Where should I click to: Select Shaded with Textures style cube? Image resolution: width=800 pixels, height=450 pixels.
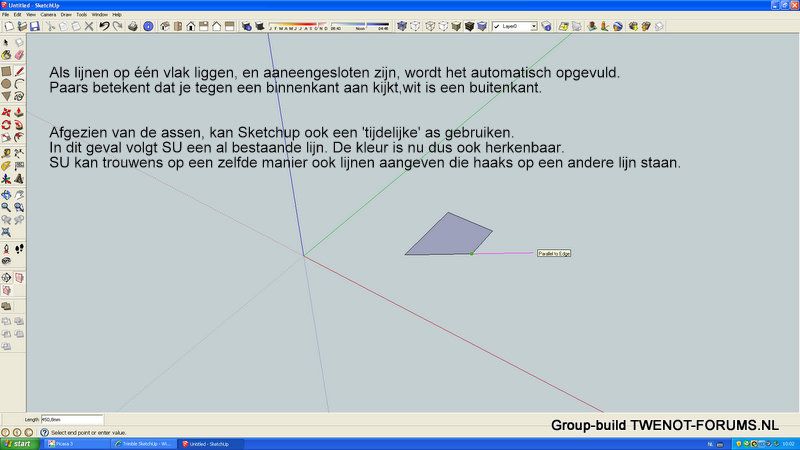point(469,26)
